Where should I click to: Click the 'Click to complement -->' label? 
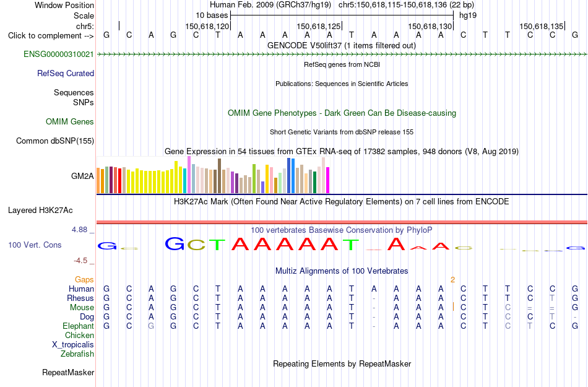[x=51, y=36]
